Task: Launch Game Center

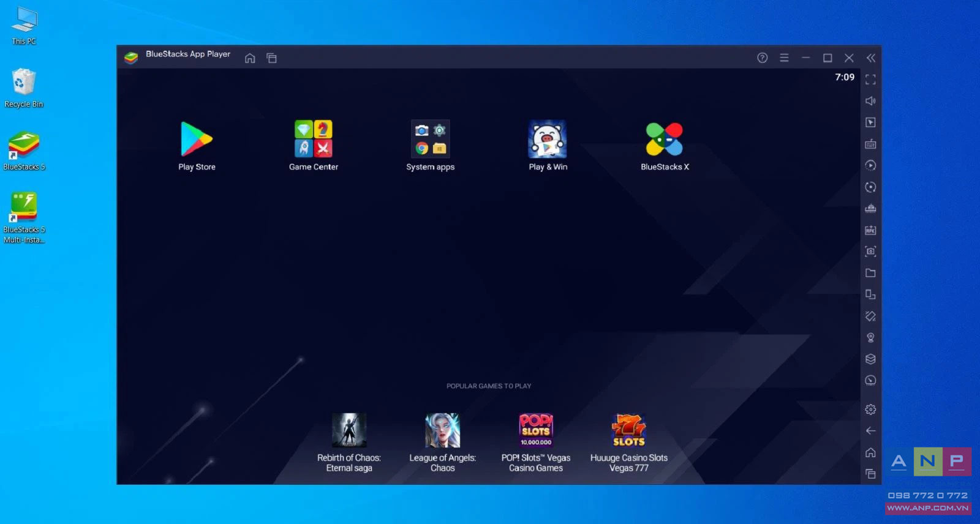Action: click(314, 139)
